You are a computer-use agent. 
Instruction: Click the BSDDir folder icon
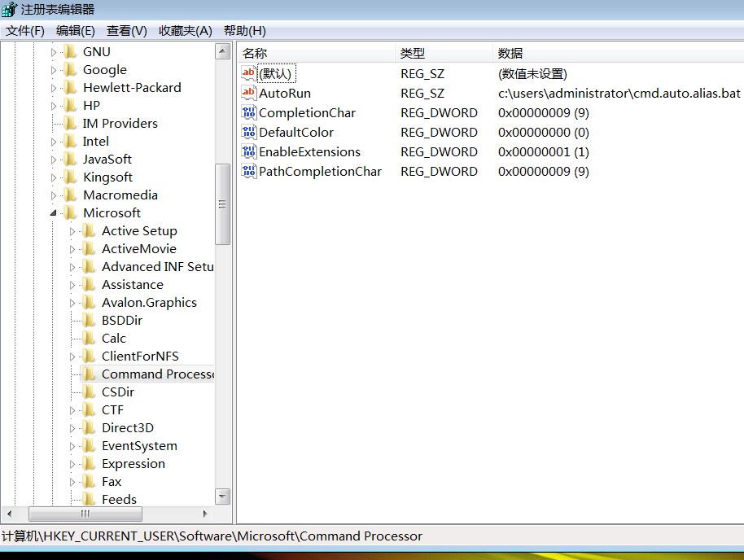pyautogui.click(x=89, y=321)
